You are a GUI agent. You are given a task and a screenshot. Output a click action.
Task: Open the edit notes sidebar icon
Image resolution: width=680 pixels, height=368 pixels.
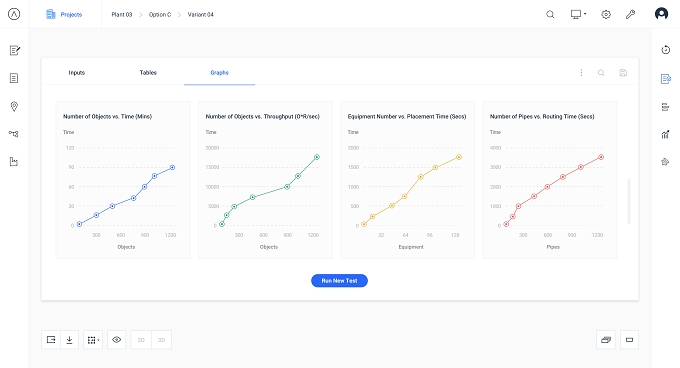pos(14,50)
